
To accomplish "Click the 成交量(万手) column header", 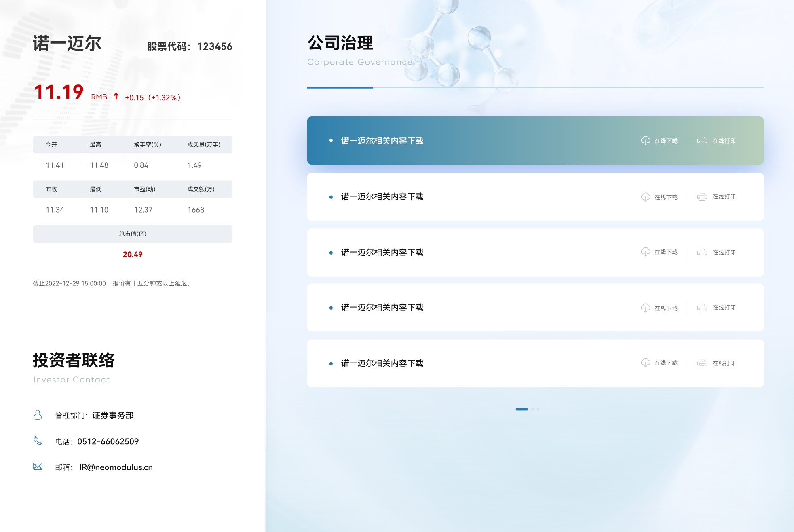I will tap(204, 144).
